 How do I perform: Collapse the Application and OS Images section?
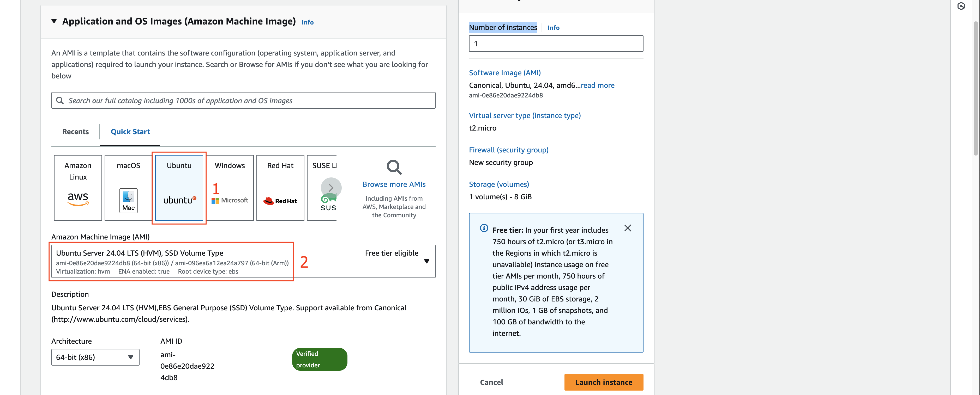pos(54,21)
